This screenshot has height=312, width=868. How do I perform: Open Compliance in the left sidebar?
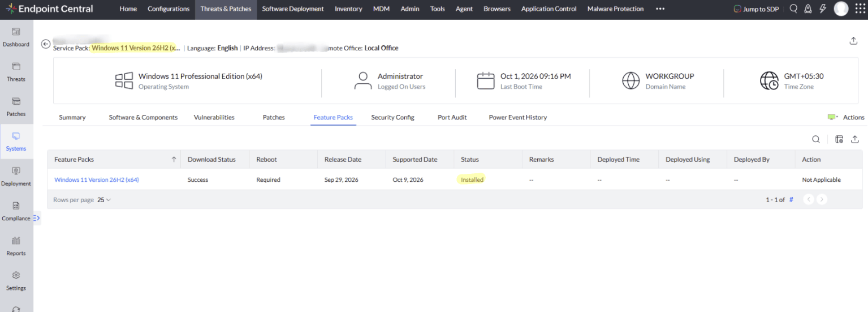(x=16, y=211)
